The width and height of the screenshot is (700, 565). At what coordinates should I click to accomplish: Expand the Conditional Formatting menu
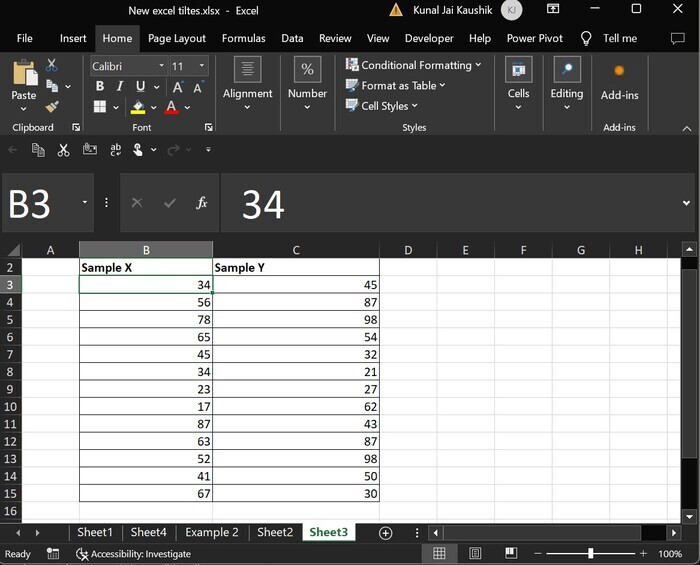click(x=413, y=65)
